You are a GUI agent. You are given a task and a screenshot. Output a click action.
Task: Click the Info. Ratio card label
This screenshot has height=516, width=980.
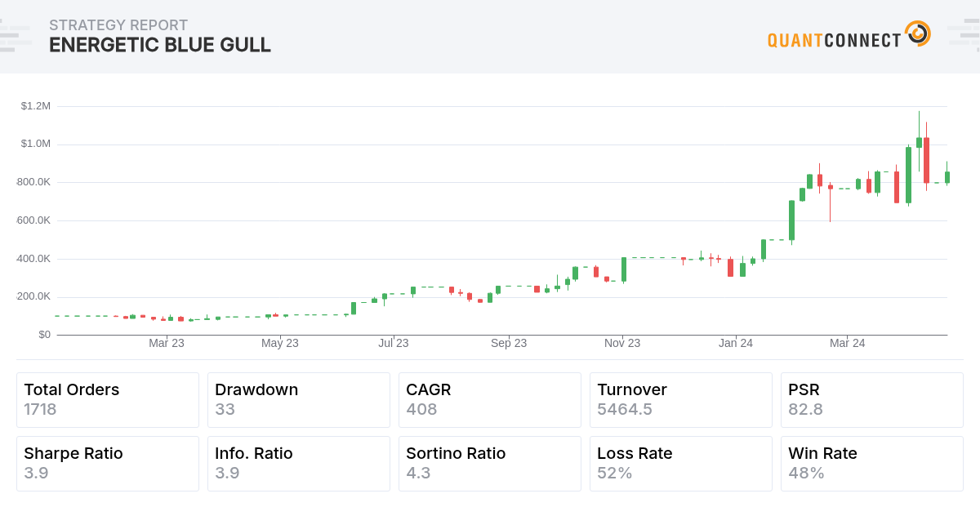(254, 453)
